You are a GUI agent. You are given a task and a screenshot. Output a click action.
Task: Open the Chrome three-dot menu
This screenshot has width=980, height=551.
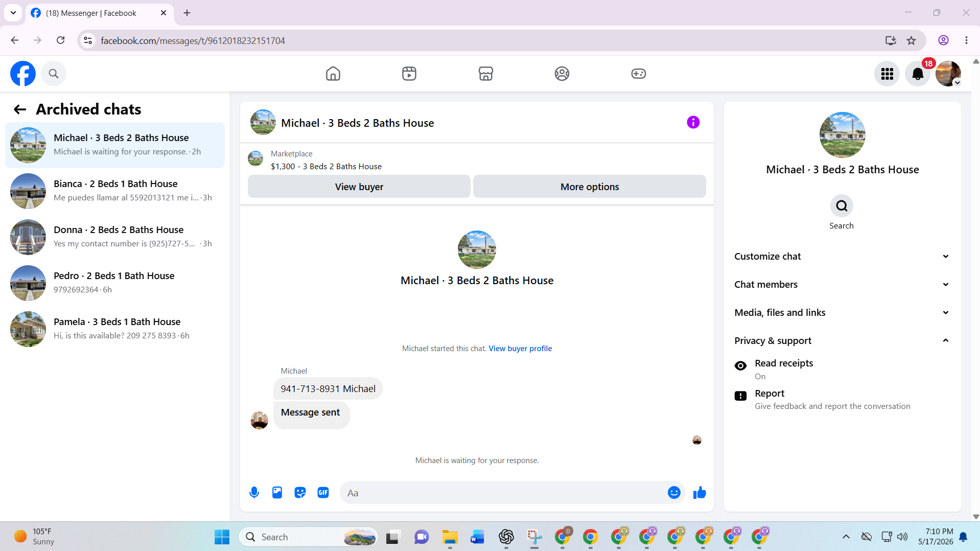point(966,40)
